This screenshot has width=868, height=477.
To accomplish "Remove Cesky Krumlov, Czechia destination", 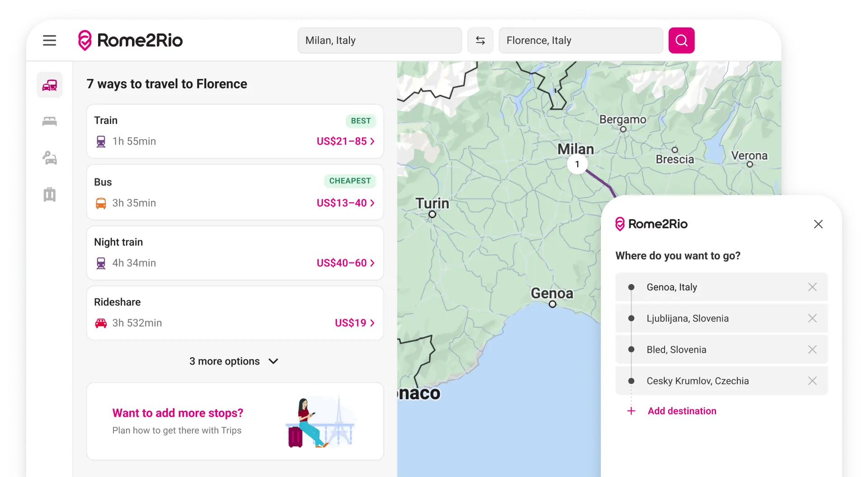I will coord(812,381).
